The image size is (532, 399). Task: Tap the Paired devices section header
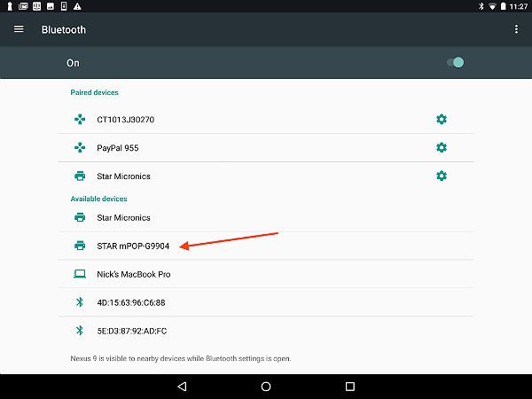click(94, 92)
